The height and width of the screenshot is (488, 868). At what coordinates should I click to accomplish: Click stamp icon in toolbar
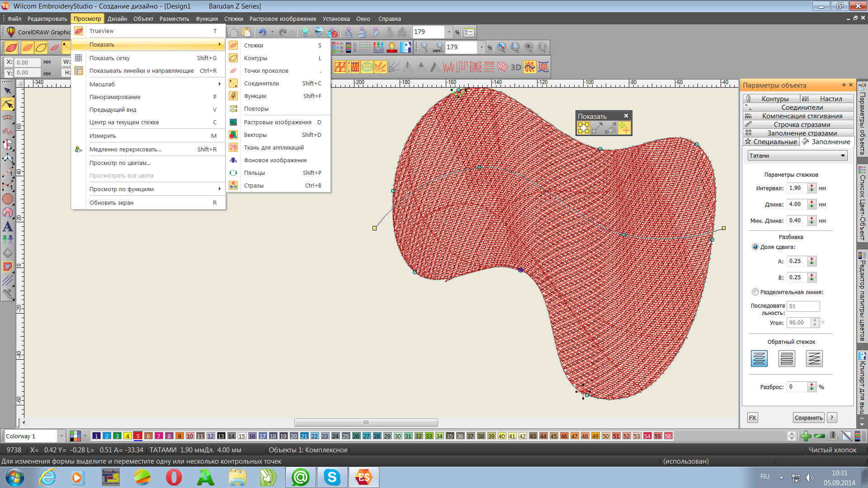pyautogui.click(x=392, y=47)
